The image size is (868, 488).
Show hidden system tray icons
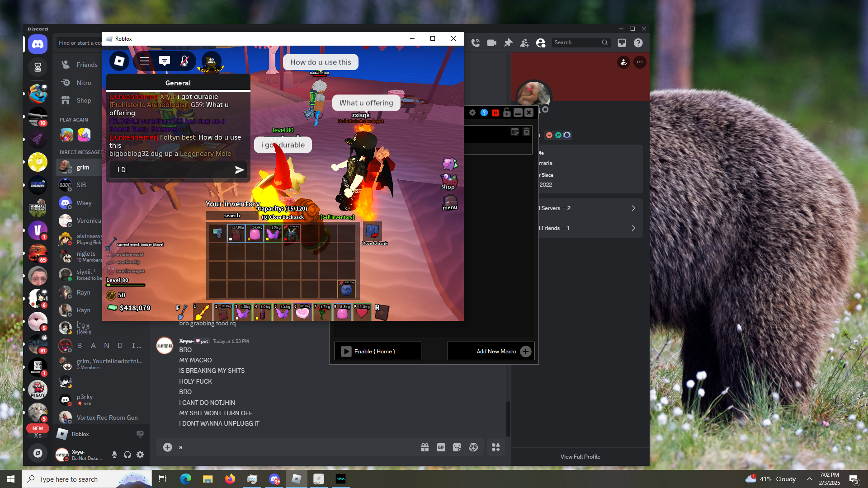[x=810, y=479]
